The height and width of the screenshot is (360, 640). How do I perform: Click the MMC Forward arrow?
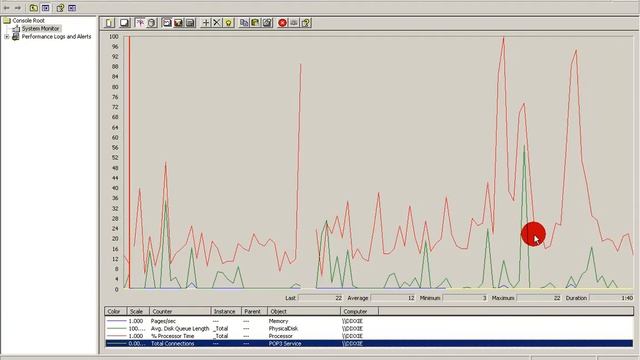coord(18,8)
